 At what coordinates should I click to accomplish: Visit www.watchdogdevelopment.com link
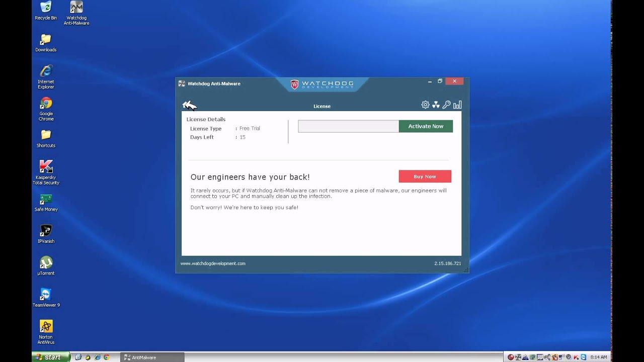pos(212,263)
